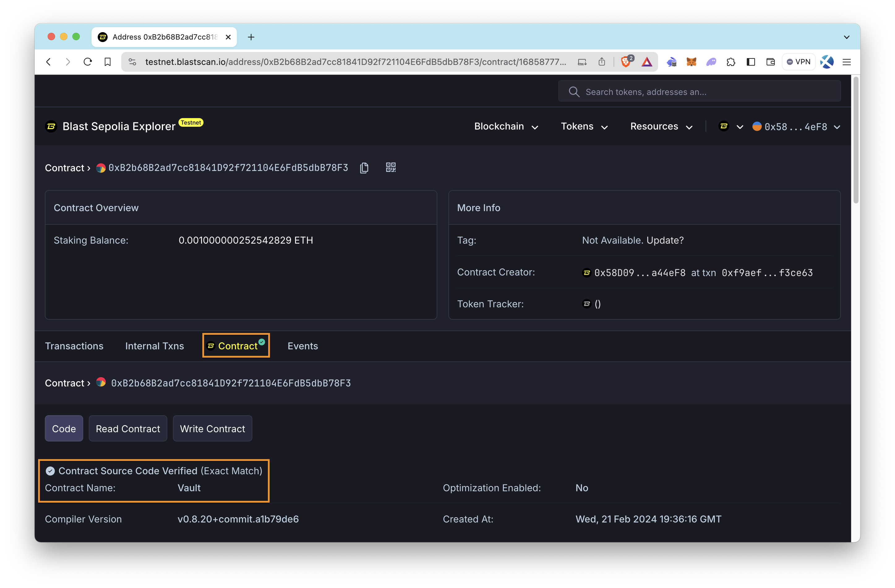Open the browser extensions puzzle icon
Screen dimensions: 895x588
[x=731, y=62]
